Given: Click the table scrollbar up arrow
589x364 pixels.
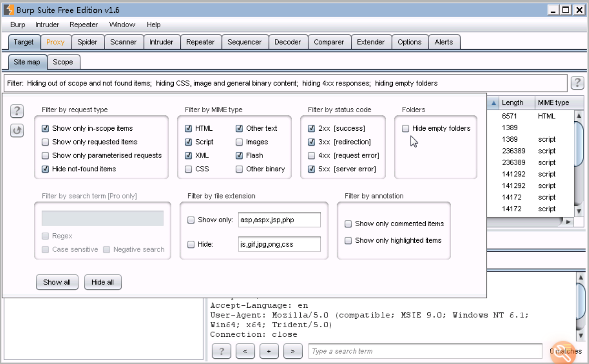Looking at the screenshot, I should (579, 115).
